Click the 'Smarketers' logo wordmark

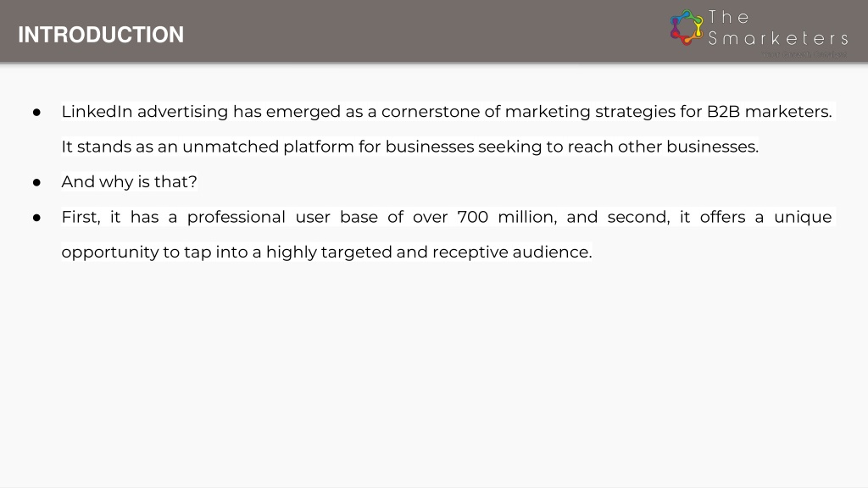click(x=778, y=38)
